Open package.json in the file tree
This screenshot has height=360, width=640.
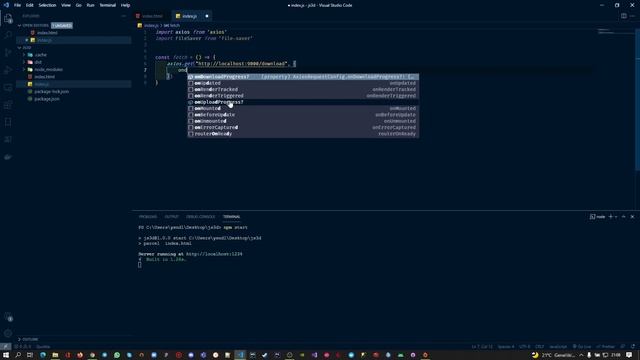point(47,99)
